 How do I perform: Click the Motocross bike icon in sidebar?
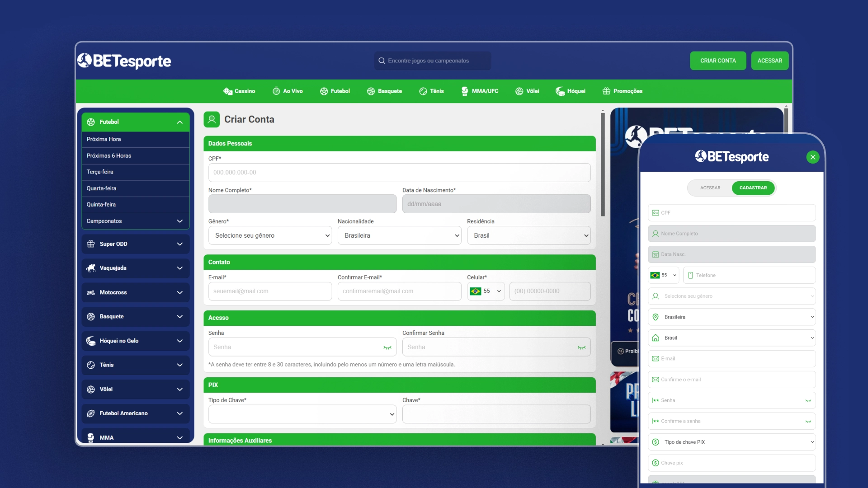pos(91,292)
